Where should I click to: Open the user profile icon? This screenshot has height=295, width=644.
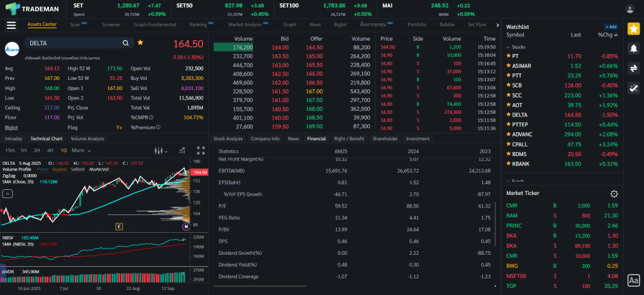click(630, 9)
